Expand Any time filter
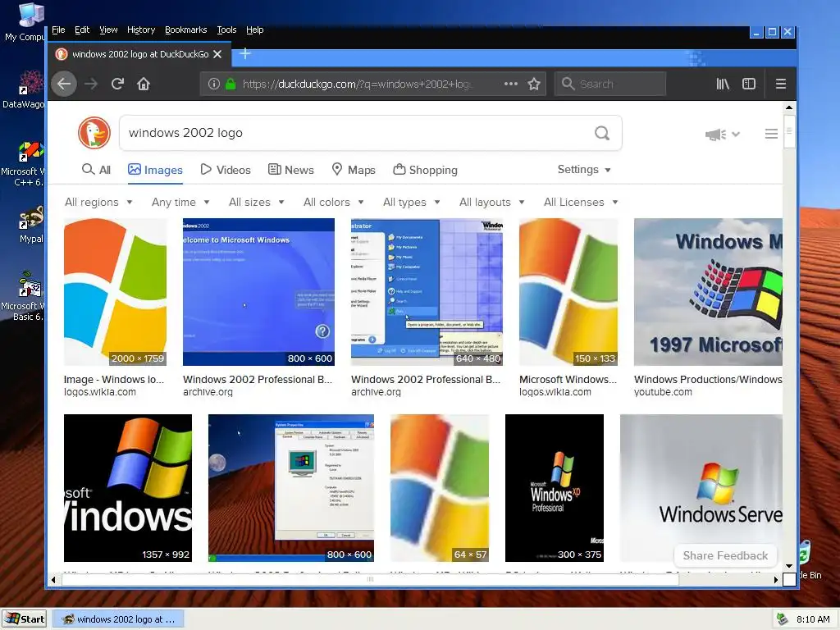 [180, 202]
